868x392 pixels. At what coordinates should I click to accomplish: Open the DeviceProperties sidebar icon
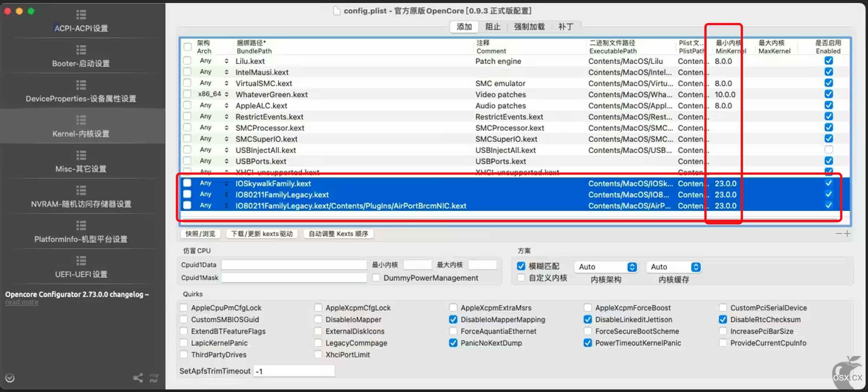[81, 85]
